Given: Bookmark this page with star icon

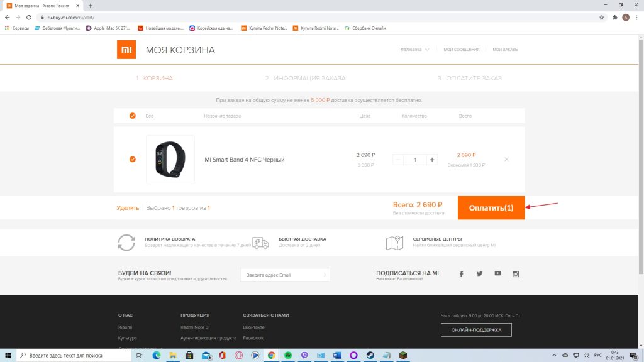Looking at the screenshot, I should pyautogui.click(x=602, y=18).
